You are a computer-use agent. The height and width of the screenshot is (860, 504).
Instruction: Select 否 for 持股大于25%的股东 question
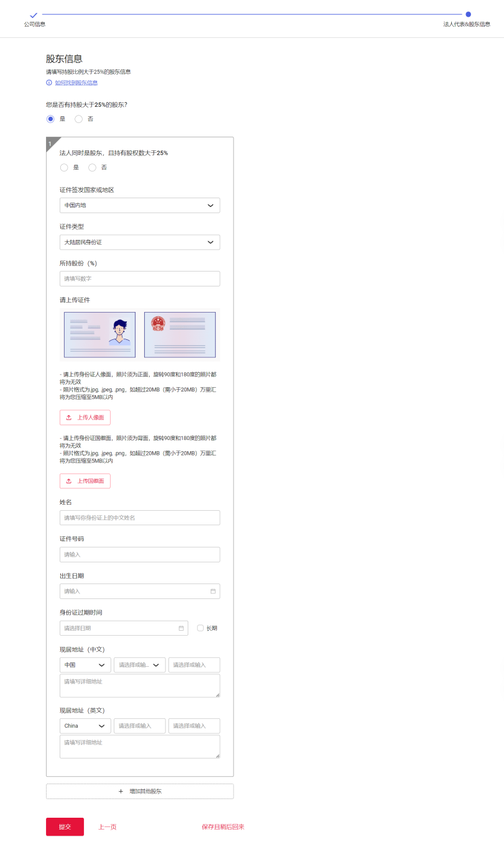point(79,119)
